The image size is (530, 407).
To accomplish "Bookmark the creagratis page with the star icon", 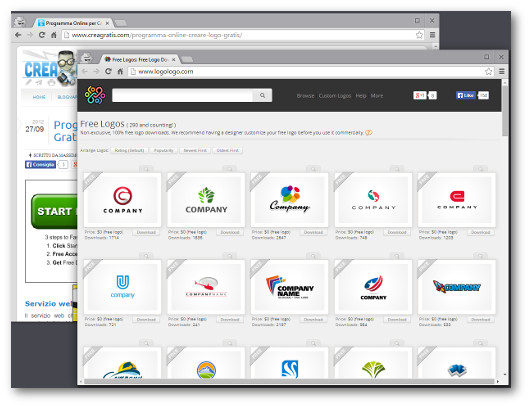I will [x=419, y=35].
